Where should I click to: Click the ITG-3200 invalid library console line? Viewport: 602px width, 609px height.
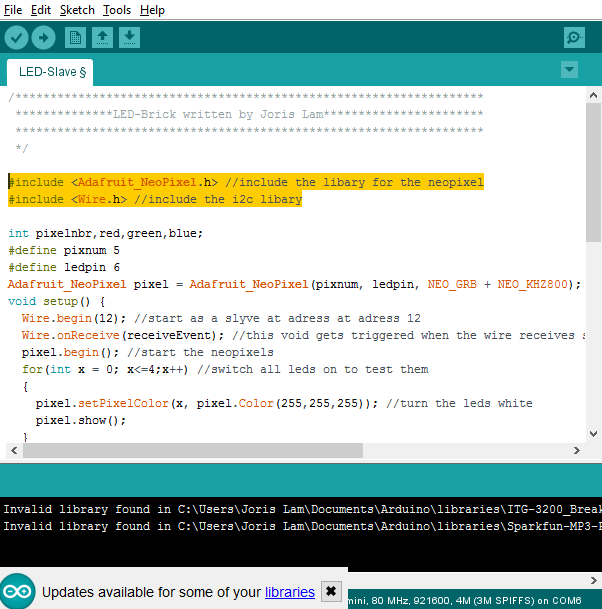coord(303,509)
